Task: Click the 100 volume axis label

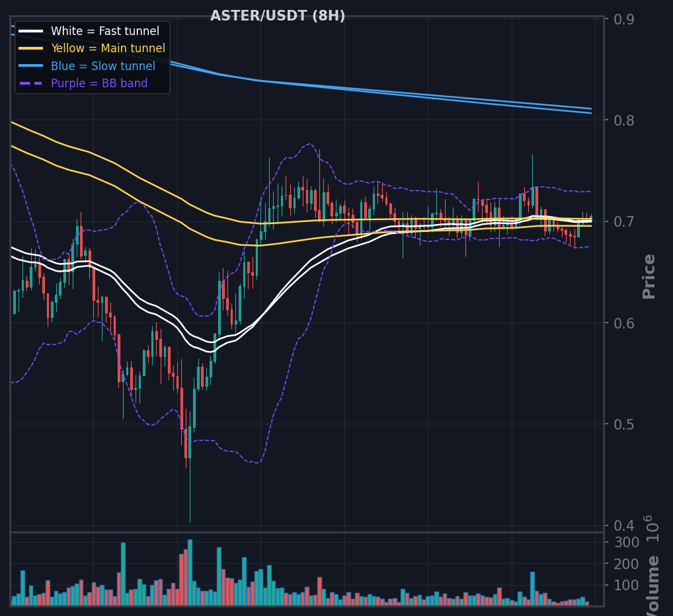Action: click(x=627, y=585)
